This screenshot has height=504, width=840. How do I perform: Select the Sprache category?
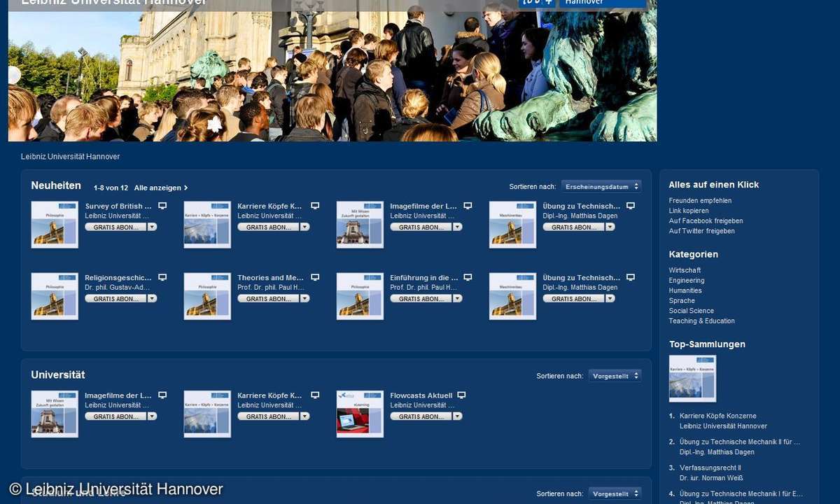click(x=682, y=300)
